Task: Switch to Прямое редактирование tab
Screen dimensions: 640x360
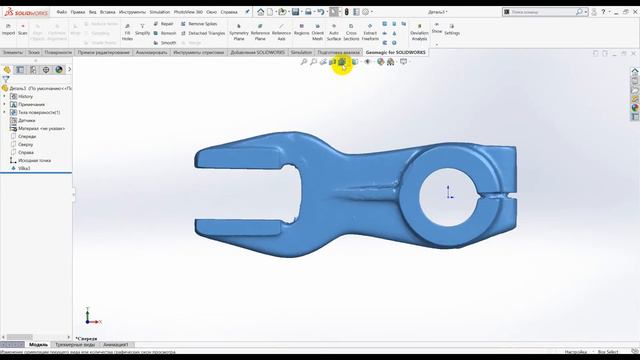Action: tap(103, 52)
